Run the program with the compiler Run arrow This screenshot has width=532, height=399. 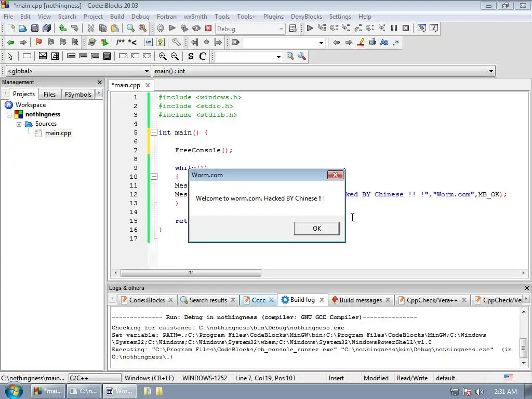tap(172, 28)
